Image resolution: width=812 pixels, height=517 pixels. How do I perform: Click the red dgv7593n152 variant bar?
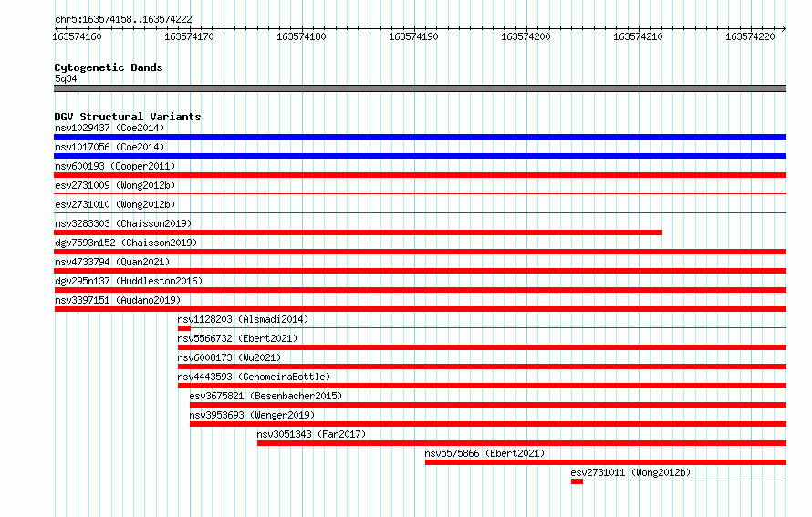tap(420, 252)
